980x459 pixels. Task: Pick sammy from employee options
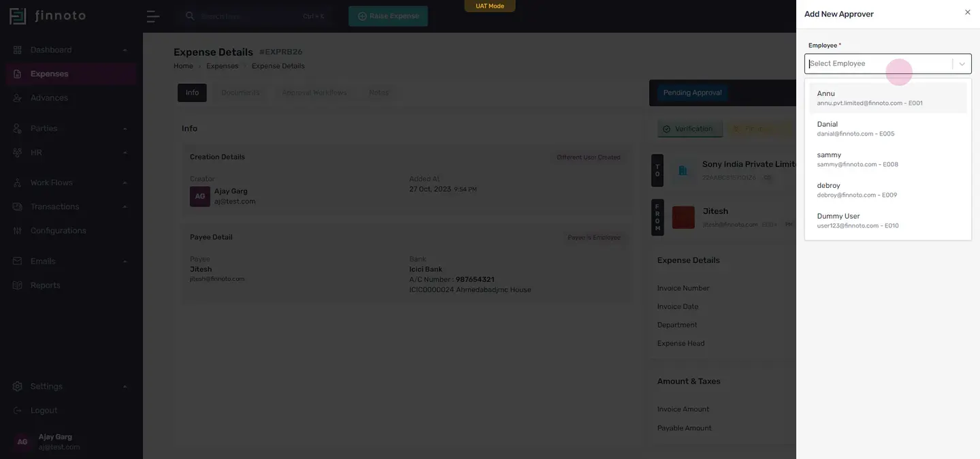point(887,159)
